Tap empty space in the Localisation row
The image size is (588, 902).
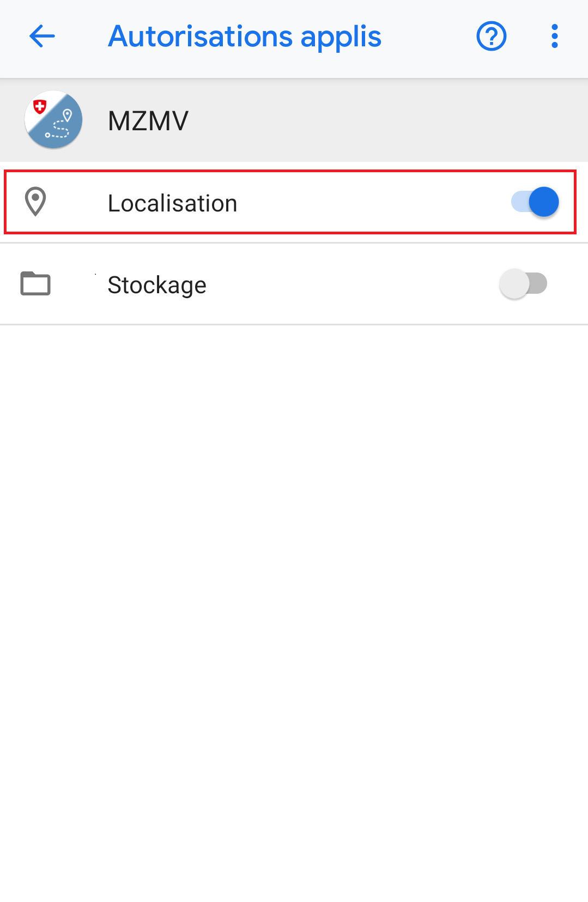371,202
